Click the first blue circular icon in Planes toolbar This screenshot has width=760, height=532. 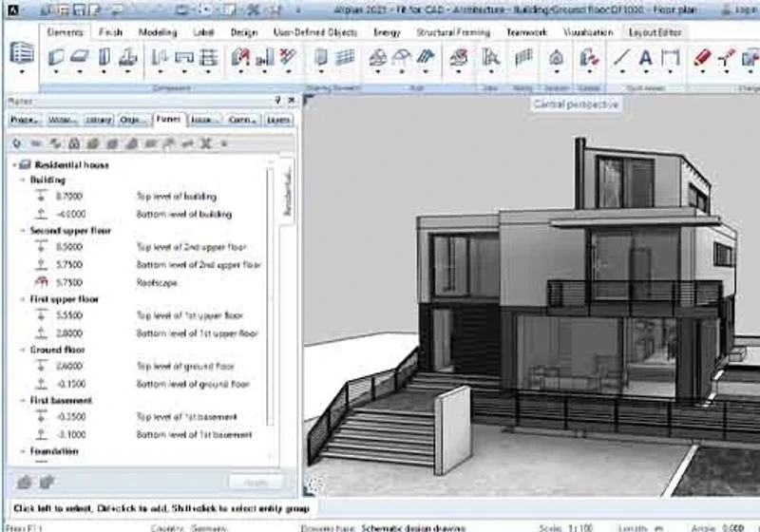17,143
